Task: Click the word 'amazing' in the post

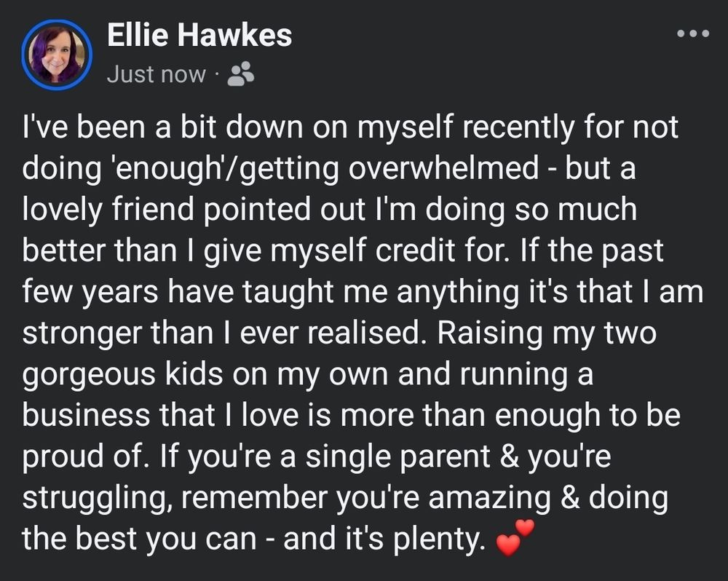Action: [489, 498]
